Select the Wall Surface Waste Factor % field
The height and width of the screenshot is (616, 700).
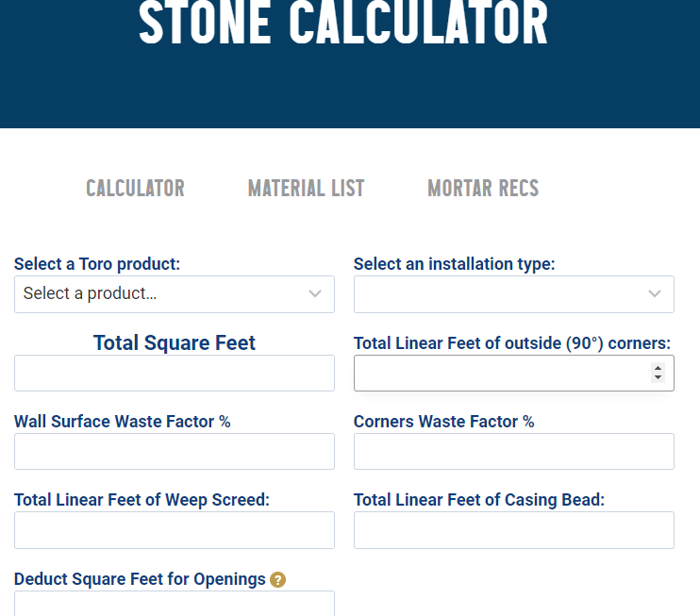[175, 451]
